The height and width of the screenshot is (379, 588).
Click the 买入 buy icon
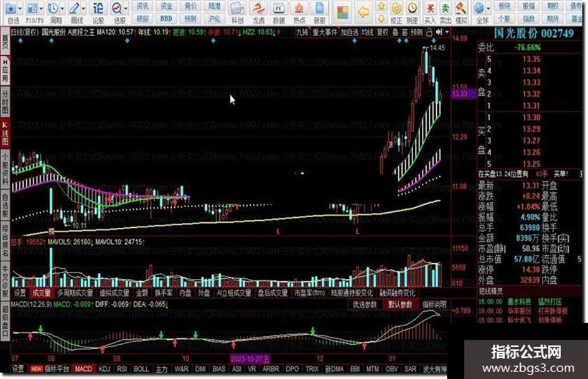(430, 9)
